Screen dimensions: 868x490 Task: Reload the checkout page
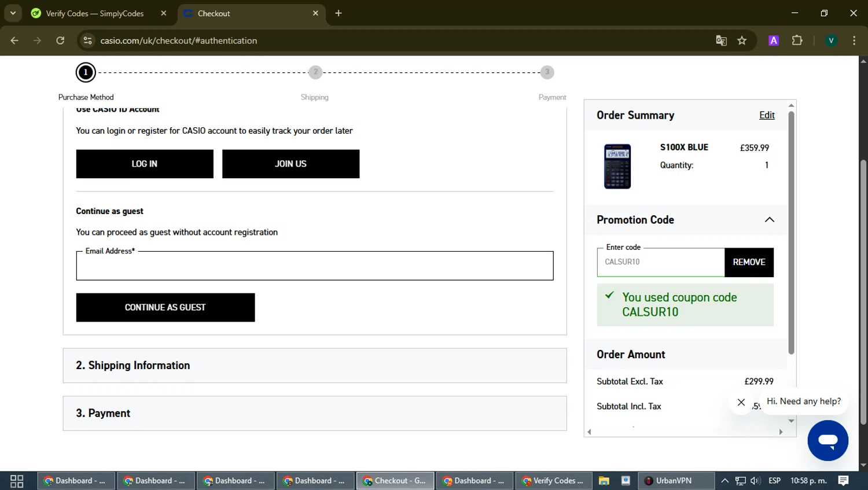(x=60, y=40)
